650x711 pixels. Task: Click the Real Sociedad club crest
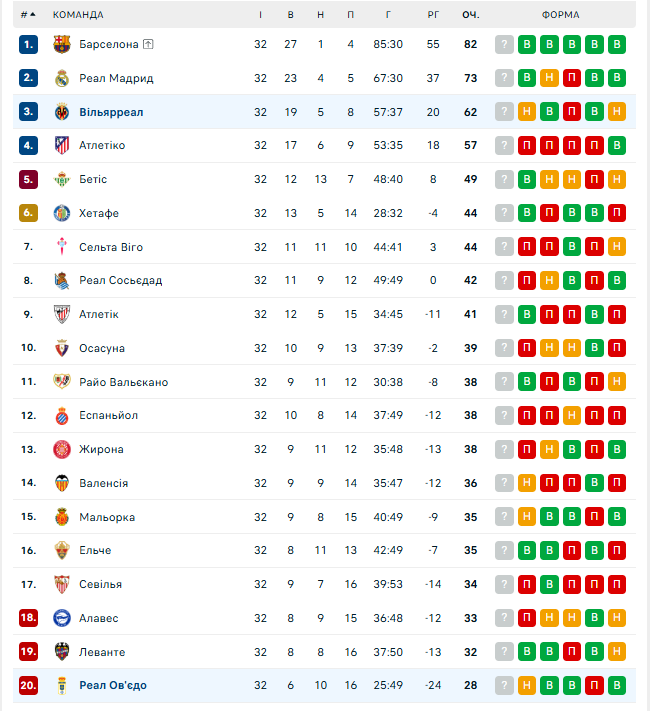[x=62, y=280]
